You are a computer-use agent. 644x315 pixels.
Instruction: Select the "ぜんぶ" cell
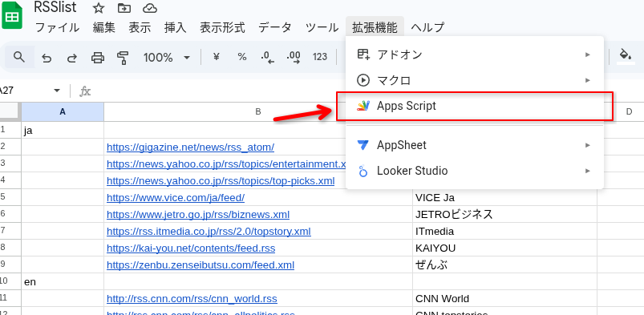point(504,265)
